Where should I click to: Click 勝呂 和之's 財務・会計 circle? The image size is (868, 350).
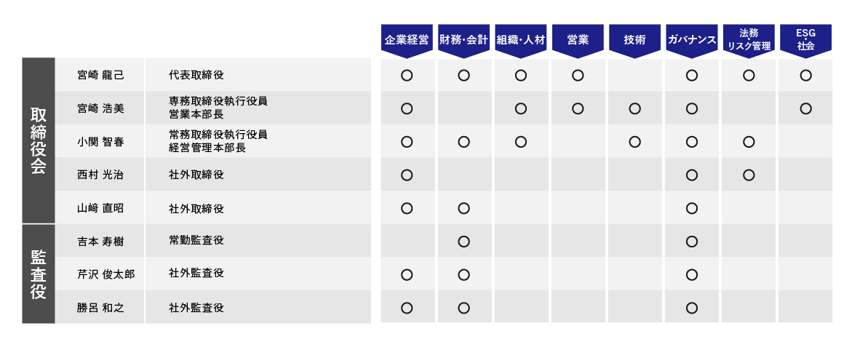tap(463, 308)
